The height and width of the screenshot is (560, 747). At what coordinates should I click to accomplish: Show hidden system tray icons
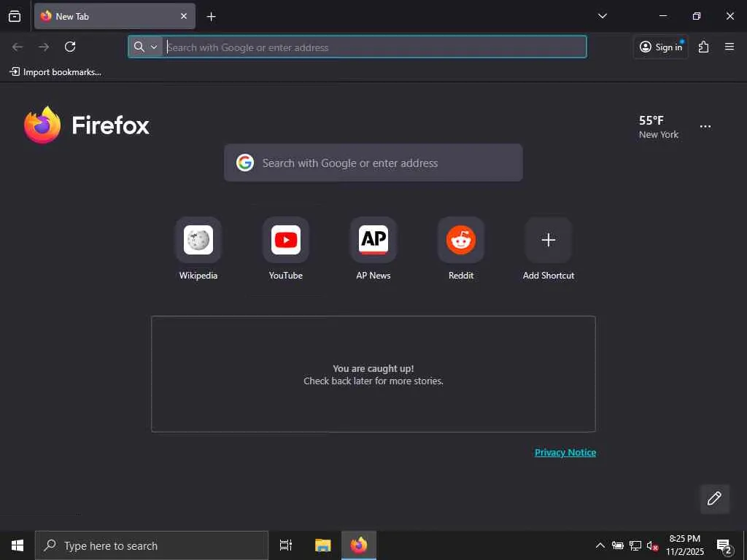coord(600,545)
